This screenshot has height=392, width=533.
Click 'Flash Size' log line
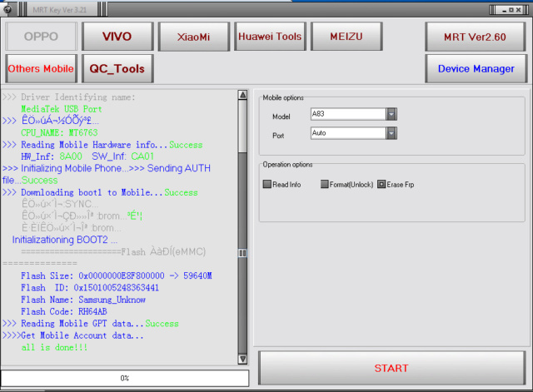[x=117, y=275]
